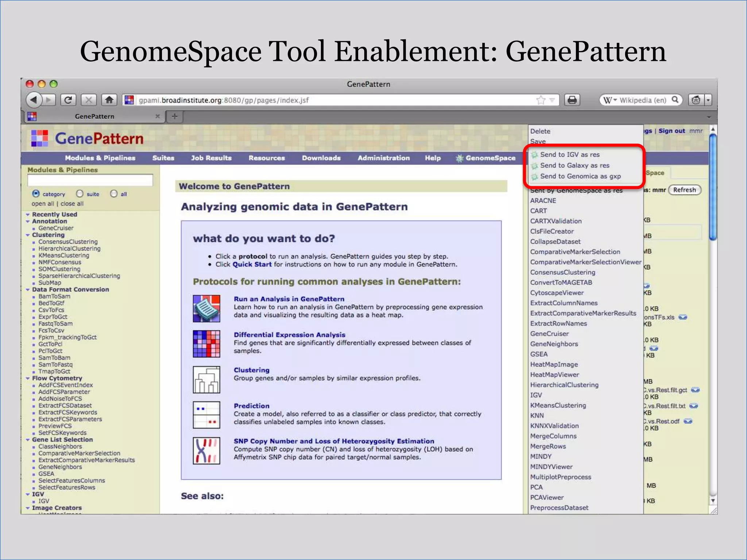Open the Modules & Pipelines menu

click(x=100, y=158)
